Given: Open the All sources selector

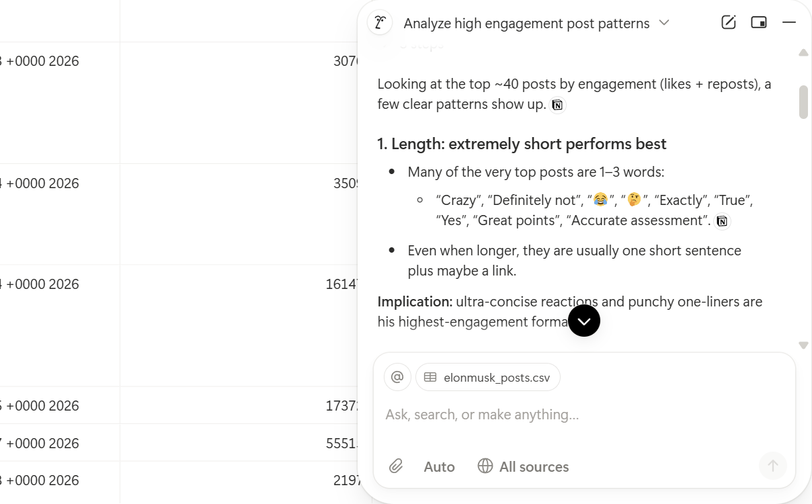Looking at the screenshot, I should [524, 466].
